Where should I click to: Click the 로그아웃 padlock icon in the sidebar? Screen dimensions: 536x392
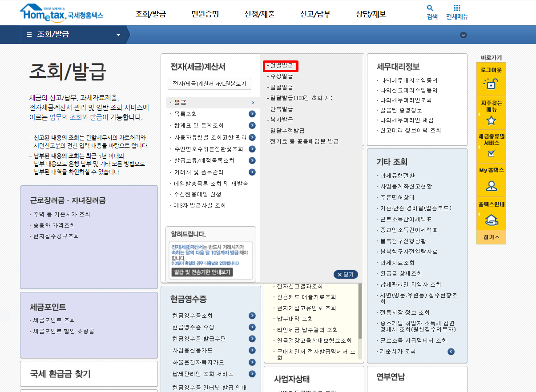click(x=491, y=83)
